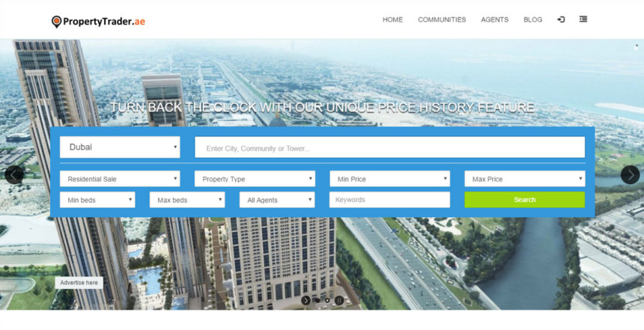The width and height of the screenshot is (644, 330).
Task: Show next slide with right arrow
Action: pyautogui.click(x=630, y=175)
